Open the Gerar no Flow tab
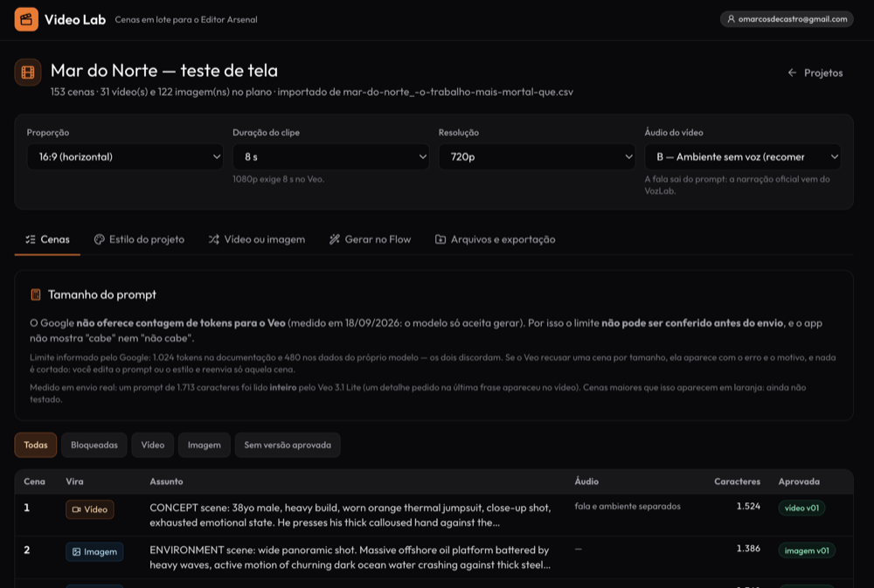The height and width of the screenshot is (588, 874). pos(370,239)
